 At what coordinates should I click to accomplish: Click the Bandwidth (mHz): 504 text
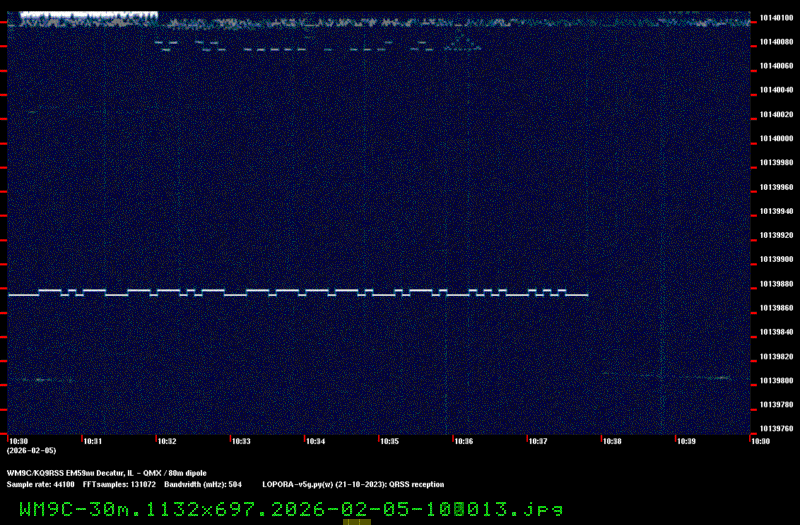[203, 484]
